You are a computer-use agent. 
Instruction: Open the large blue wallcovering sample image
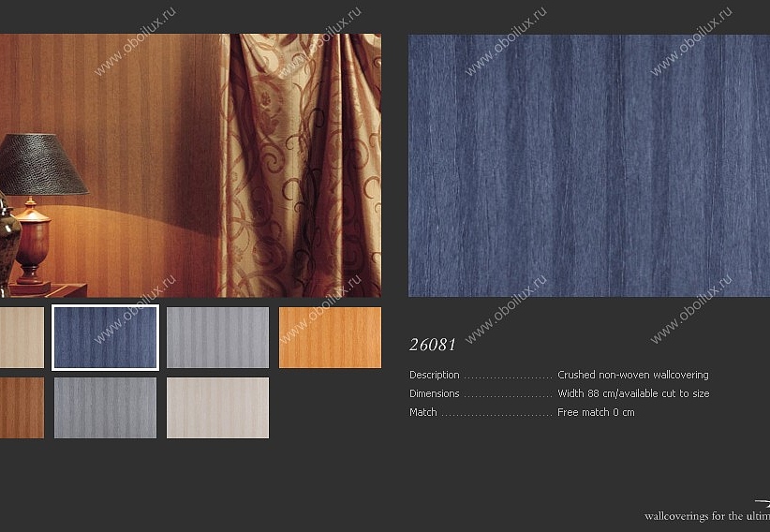coord(589,166)
